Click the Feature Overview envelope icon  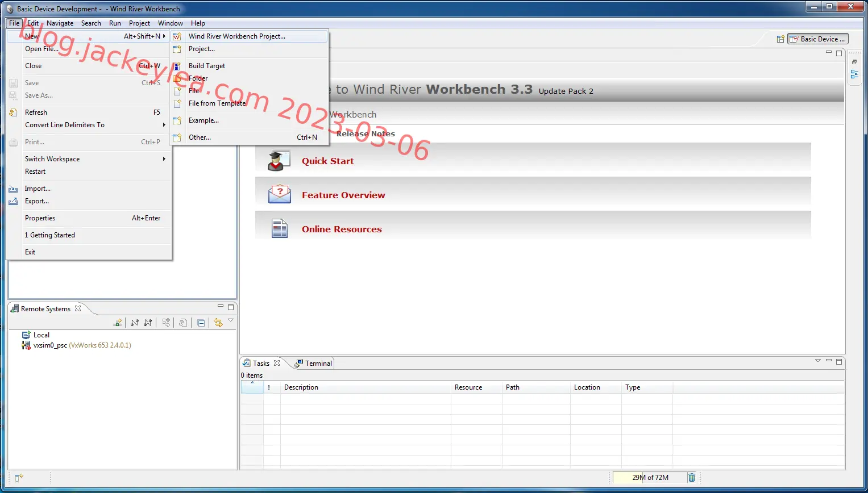[280, 194]
